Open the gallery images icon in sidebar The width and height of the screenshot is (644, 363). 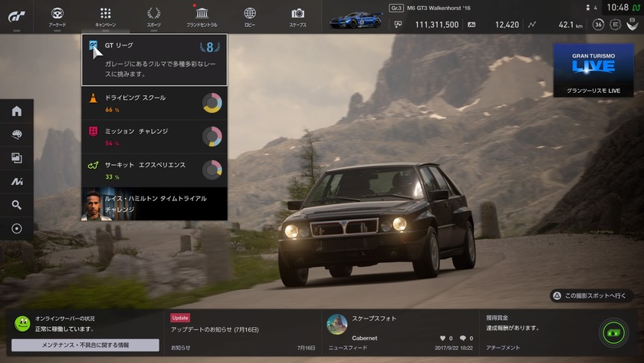17,158
